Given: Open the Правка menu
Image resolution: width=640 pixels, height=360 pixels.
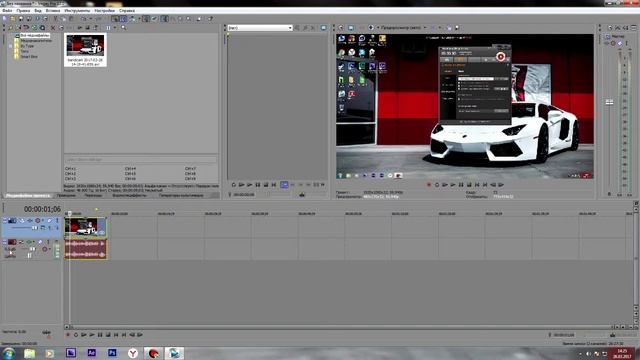Looking at the screenshot, I should click(x=23, y=11).
